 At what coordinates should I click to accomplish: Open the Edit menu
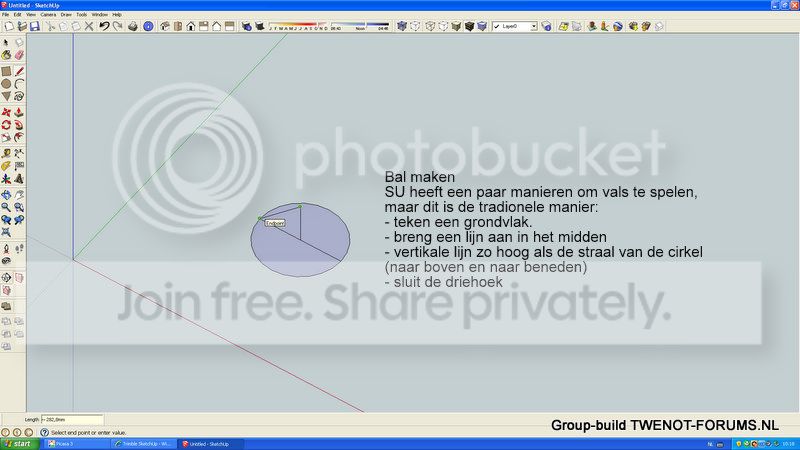[18, 15]
